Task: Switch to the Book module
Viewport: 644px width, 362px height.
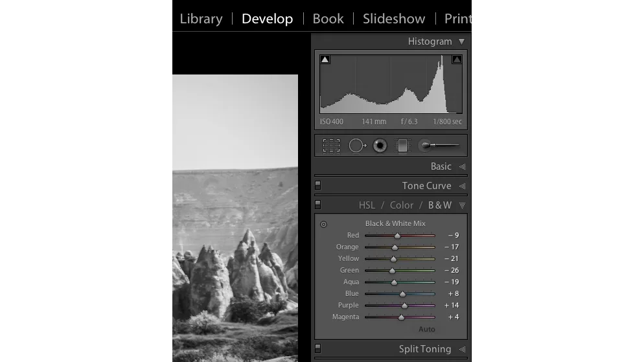Action: click(x=328, y=19)
